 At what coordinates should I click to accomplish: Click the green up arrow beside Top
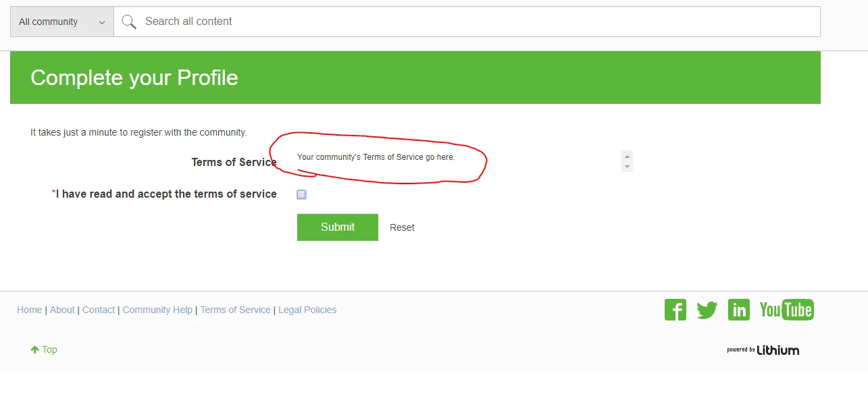click(x=34, y=349)
